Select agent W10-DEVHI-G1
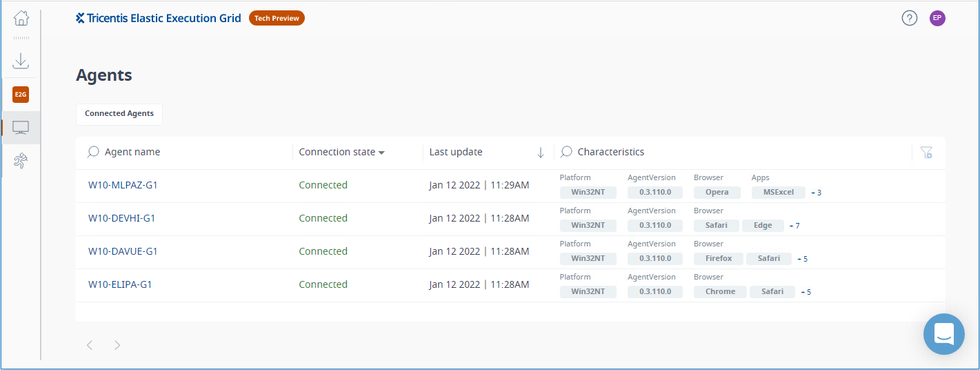Screen dimensions: 980x370 [x=122, y=218]
